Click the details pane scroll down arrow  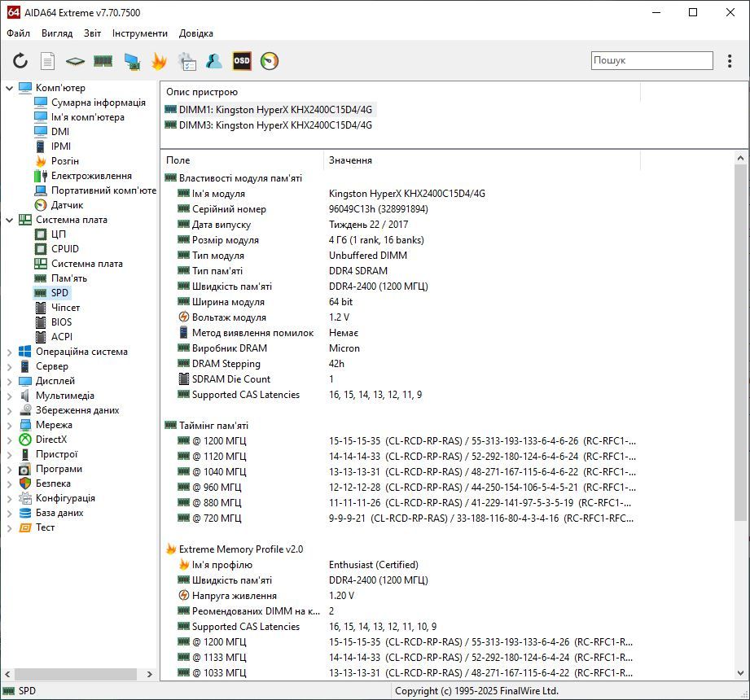pyautogui.click(x=740, y=673)
